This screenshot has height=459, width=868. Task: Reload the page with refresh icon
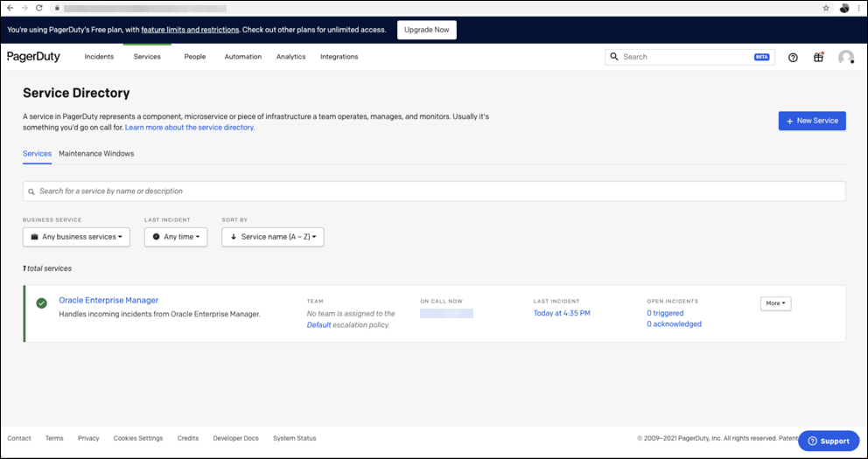[x=39, y=8]
